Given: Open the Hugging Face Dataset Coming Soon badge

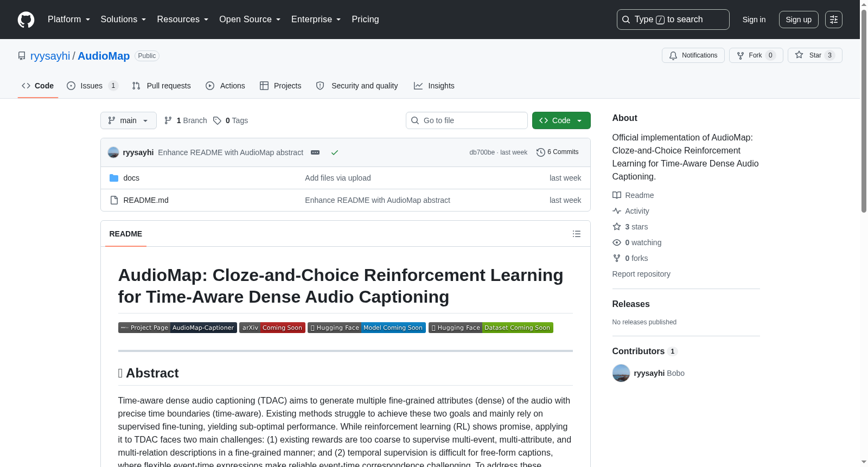Looking at the screenshot, I should point(491,328).
